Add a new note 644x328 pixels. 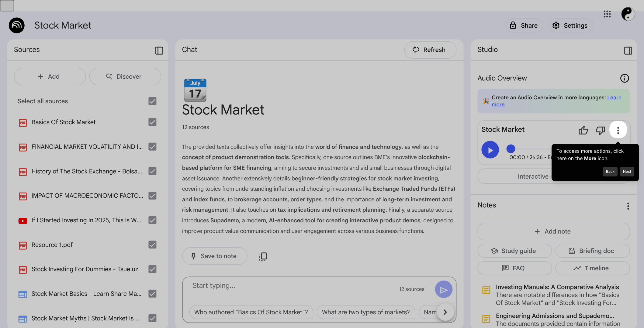click(553, 231)
